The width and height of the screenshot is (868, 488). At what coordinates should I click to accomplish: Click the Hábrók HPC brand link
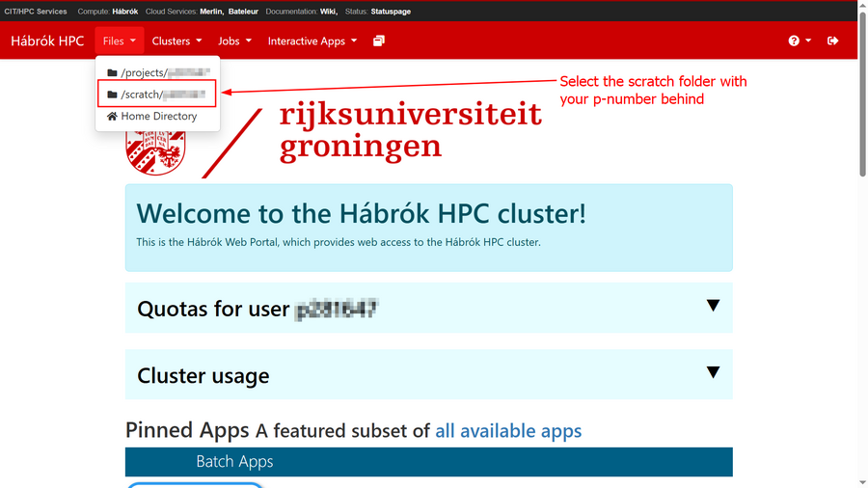point(47,41)
